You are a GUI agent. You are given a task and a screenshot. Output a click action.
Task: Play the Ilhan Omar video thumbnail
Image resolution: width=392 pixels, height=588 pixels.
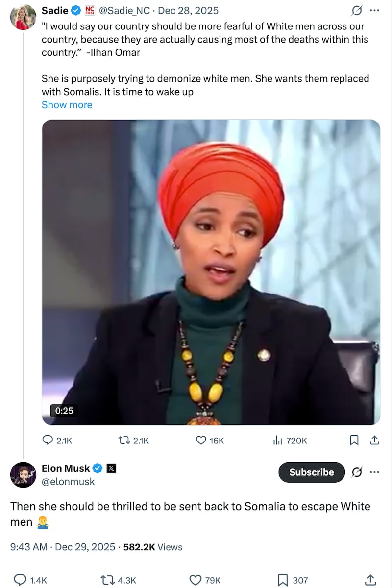click(x=211, y=272)
